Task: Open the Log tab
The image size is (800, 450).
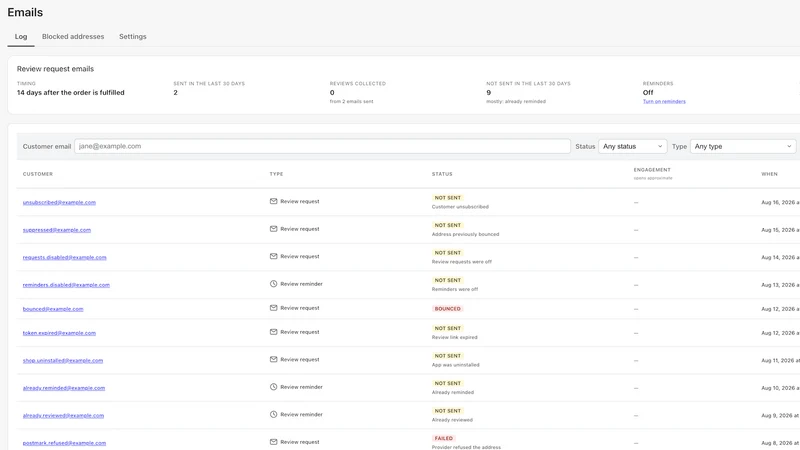Action: point(21,37)
